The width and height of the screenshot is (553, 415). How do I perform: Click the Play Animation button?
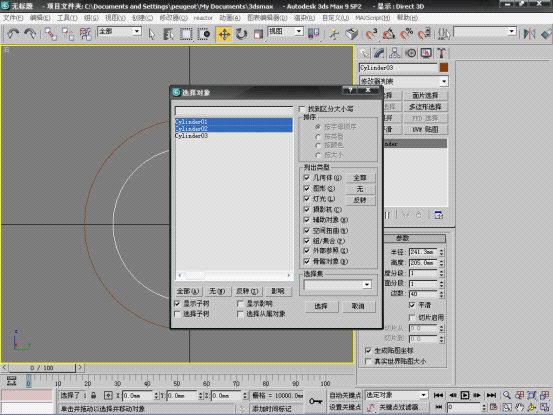coord(465,395)
